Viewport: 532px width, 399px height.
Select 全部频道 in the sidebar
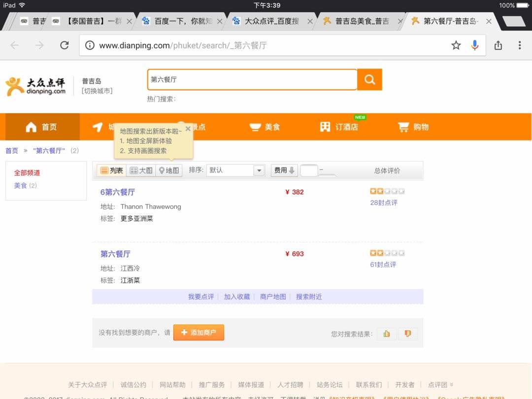point(27,173)
